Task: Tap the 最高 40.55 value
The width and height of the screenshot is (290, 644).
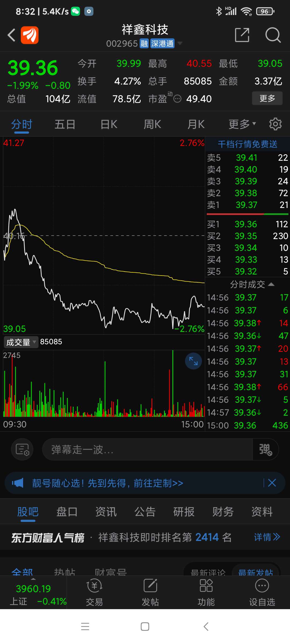Action: tap(199, 64)
